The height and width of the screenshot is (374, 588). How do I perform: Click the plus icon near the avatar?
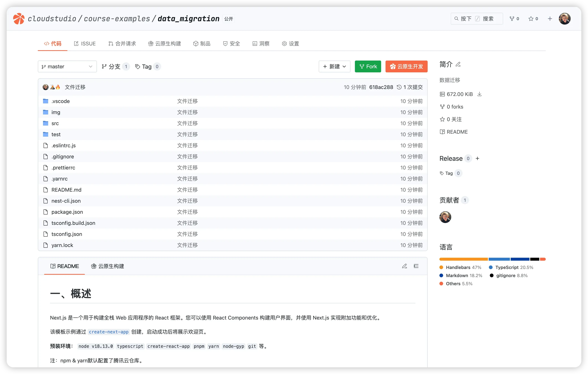pos(550,19)
